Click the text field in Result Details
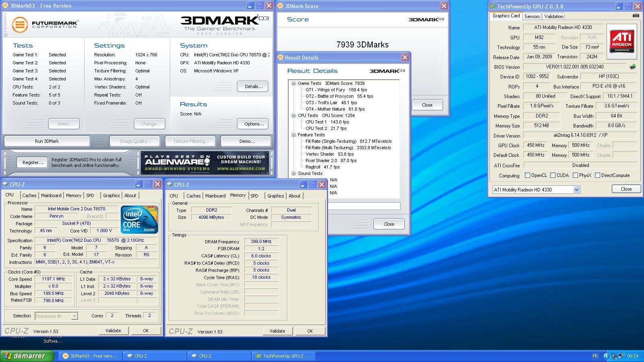The height and width of the screenshot is (362, 644). [x=364, y=206]
